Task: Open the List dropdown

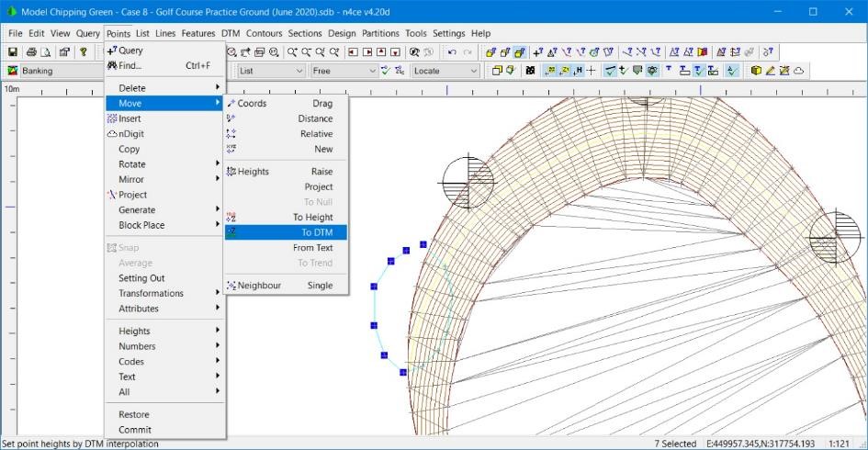Action: (271, 71)
